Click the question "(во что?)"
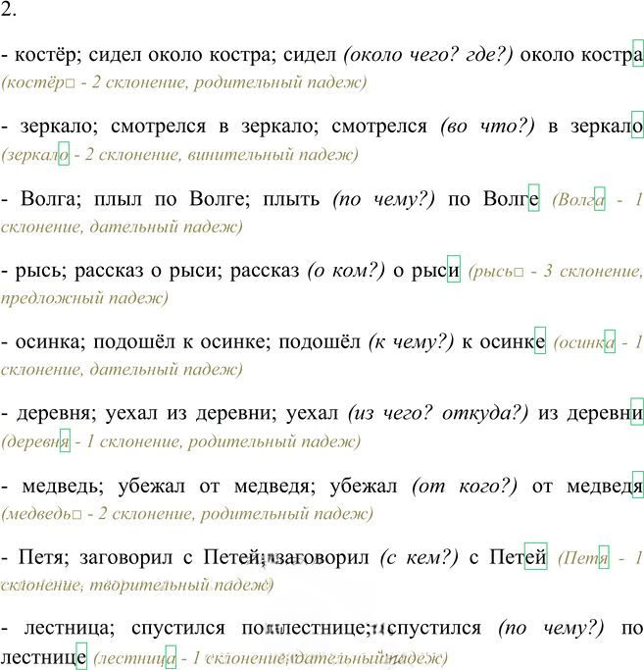Viewport: 644px width, 670px height. 487,127
